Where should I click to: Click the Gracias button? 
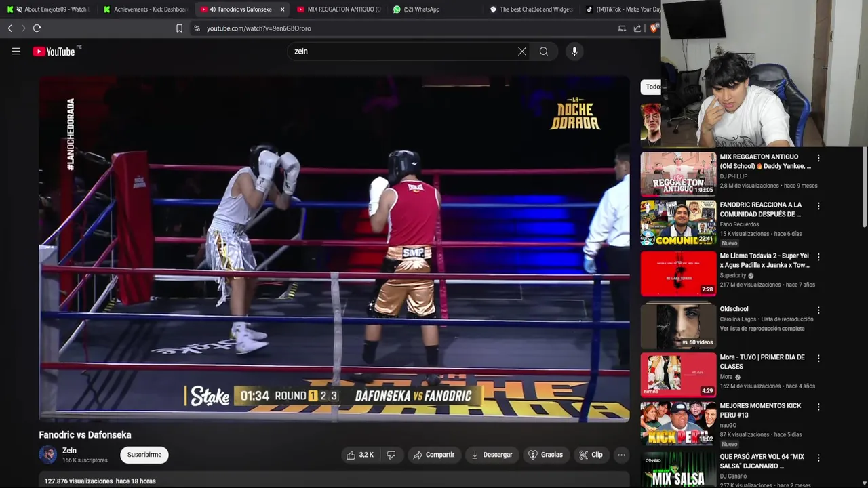pyautogui.click(x=546, y=455)
